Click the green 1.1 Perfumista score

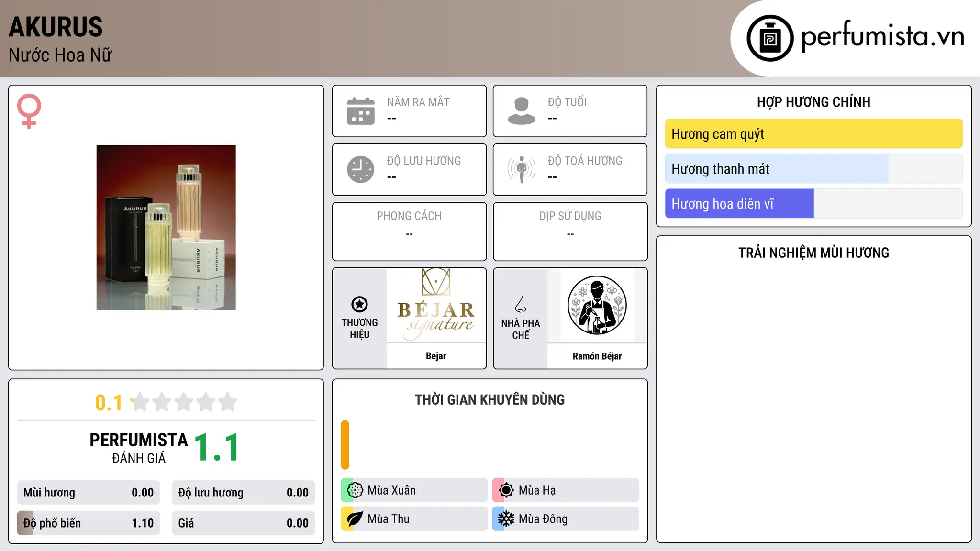(217, 447)
